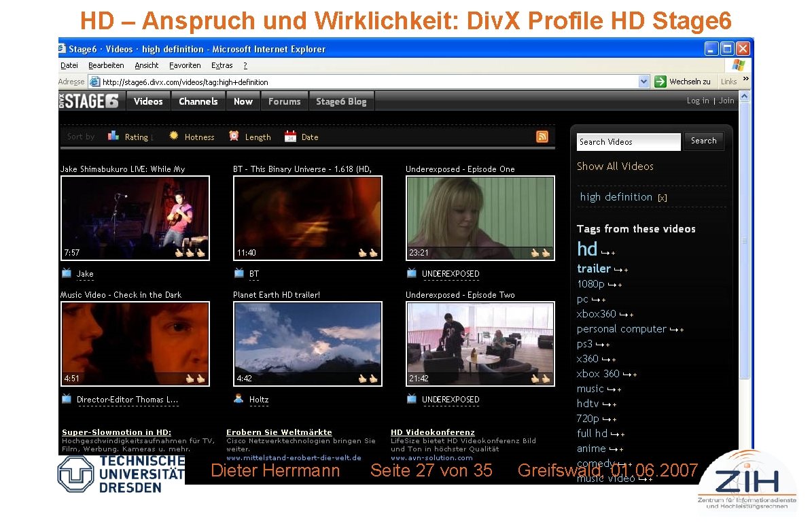The image size is (812, 522).
Task: Click the Stage6 logo
Action: tap(89, 101)
